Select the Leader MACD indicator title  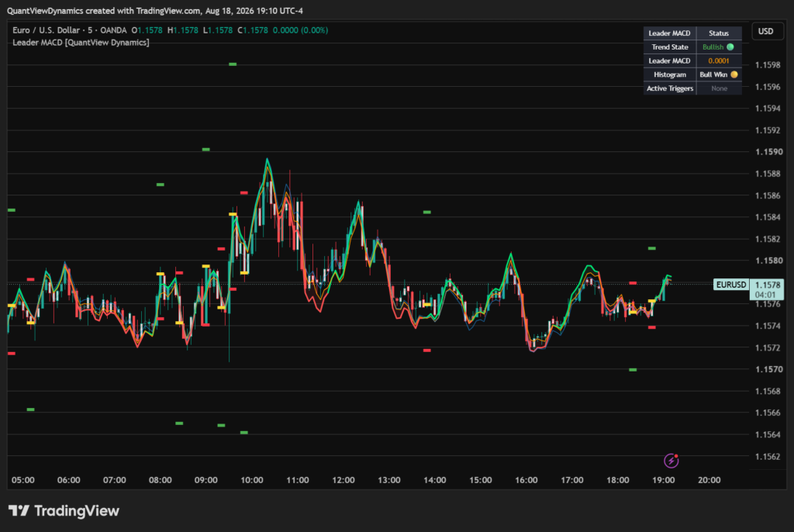pos(81,43)
